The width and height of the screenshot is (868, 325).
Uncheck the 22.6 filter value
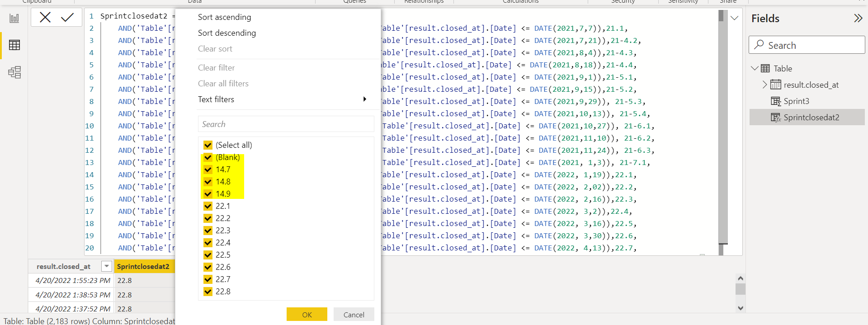point(208,267)
